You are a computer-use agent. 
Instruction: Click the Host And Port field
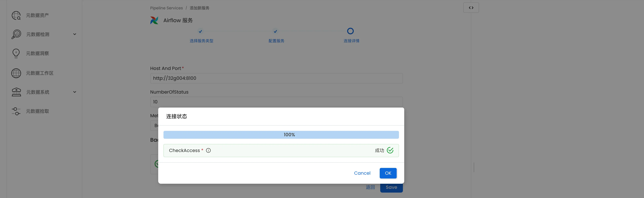click(x=276, y=78)
